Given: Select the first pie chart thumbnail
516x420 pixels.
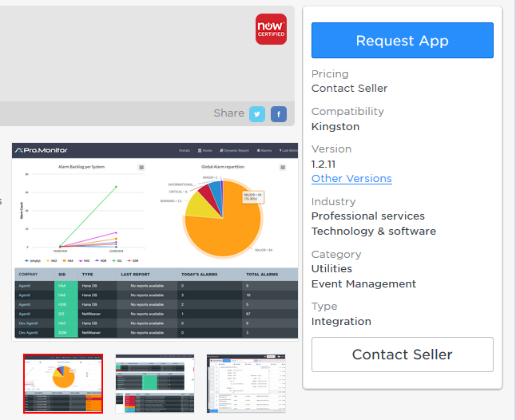Looking at the screenshot, I should point(63,383).
